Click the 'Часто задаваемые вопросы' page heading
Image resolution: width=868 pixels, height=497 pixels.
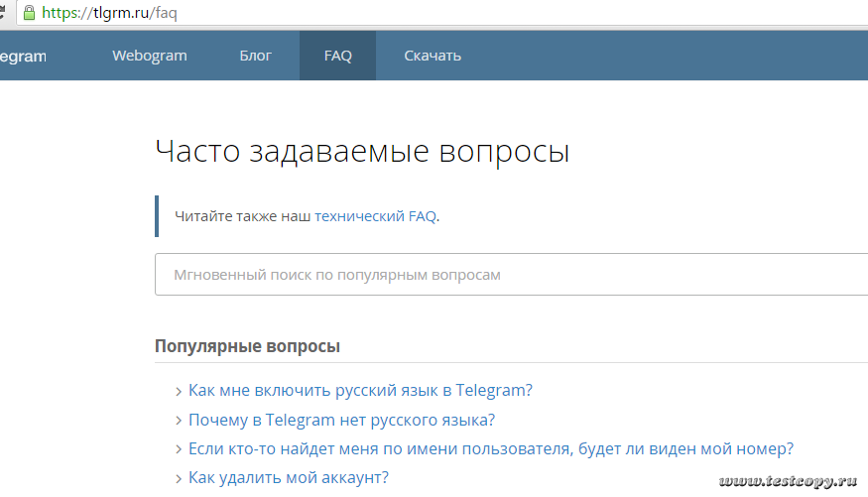click(x=362, y=152)
